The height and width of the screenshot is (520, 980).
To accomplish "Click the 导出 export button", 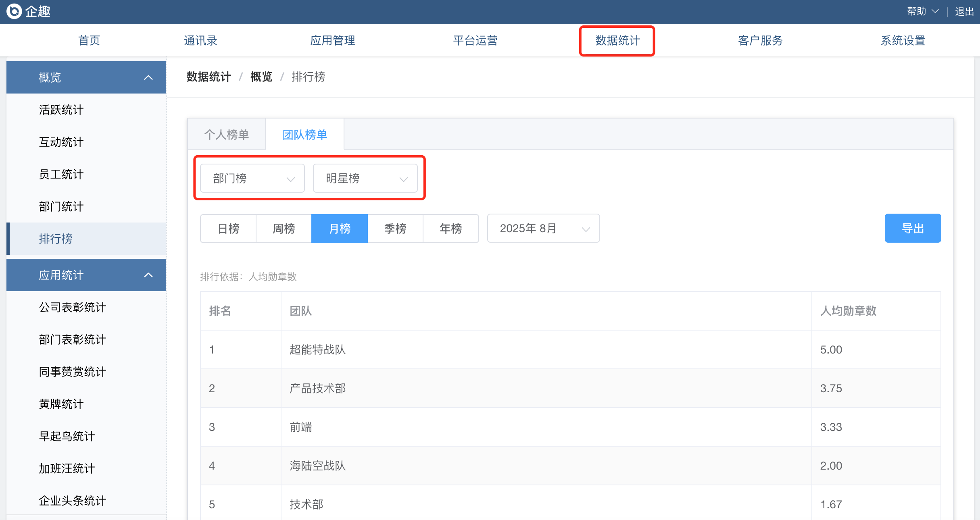I will tap(913, 228).
